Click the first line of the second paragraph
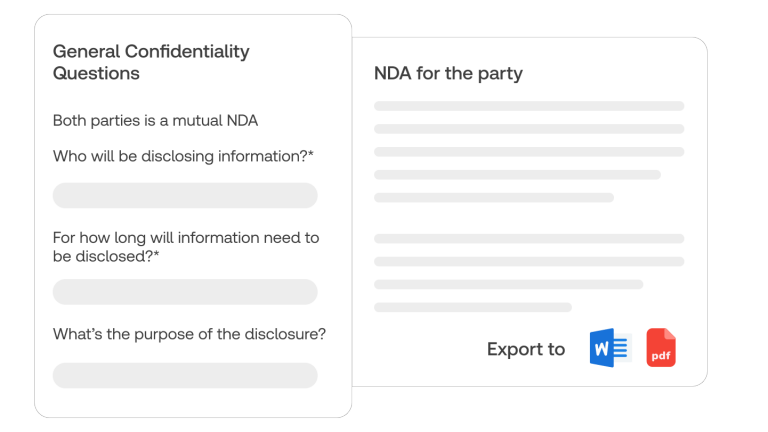 pos(529,239)
